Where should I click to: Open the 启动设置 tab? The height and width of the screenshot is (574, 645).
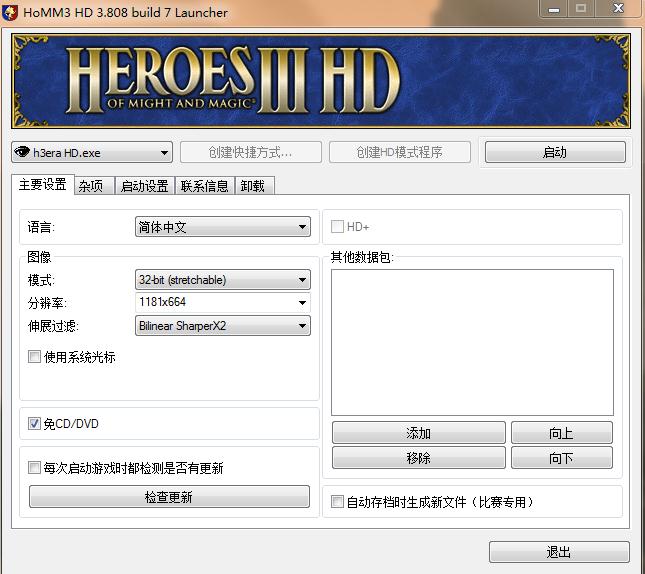point(145,186)
